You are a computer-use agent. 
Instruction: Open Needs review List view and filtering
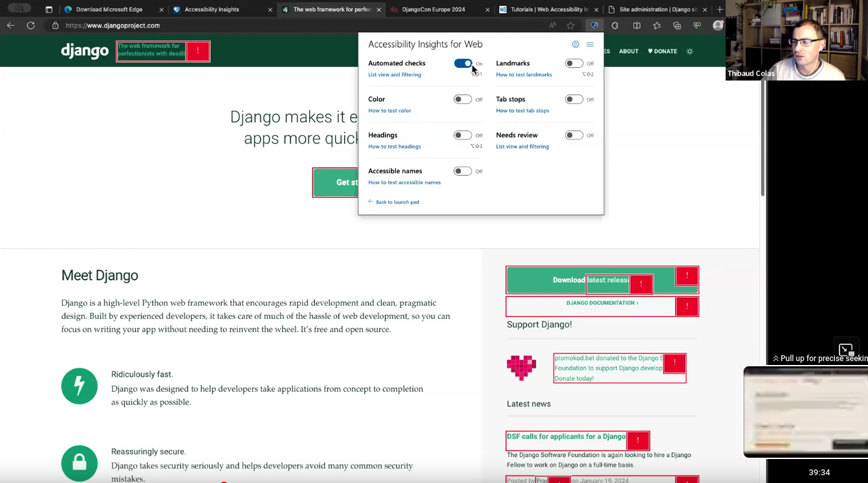[522, 147]
